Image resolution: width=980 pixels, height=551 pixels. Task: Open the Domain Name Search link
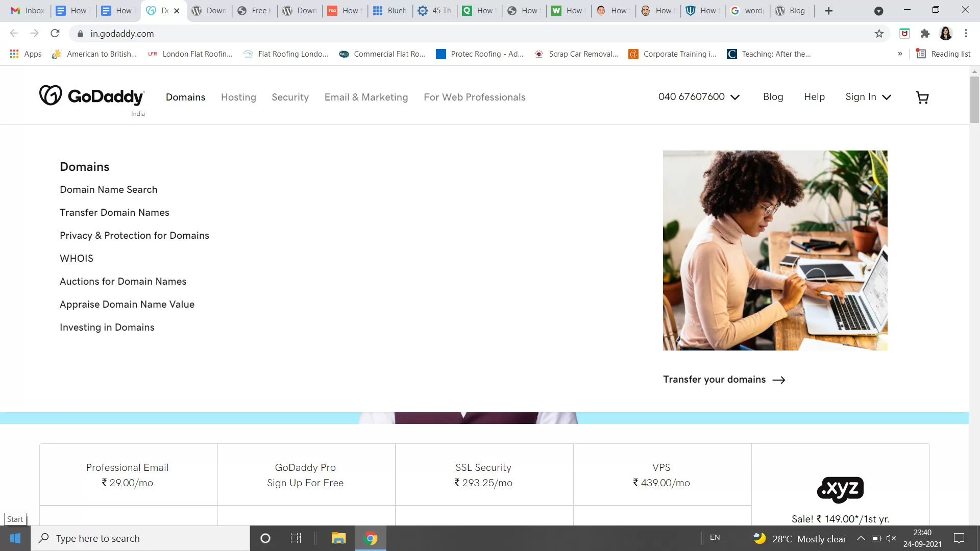click(x=108, y=190)
